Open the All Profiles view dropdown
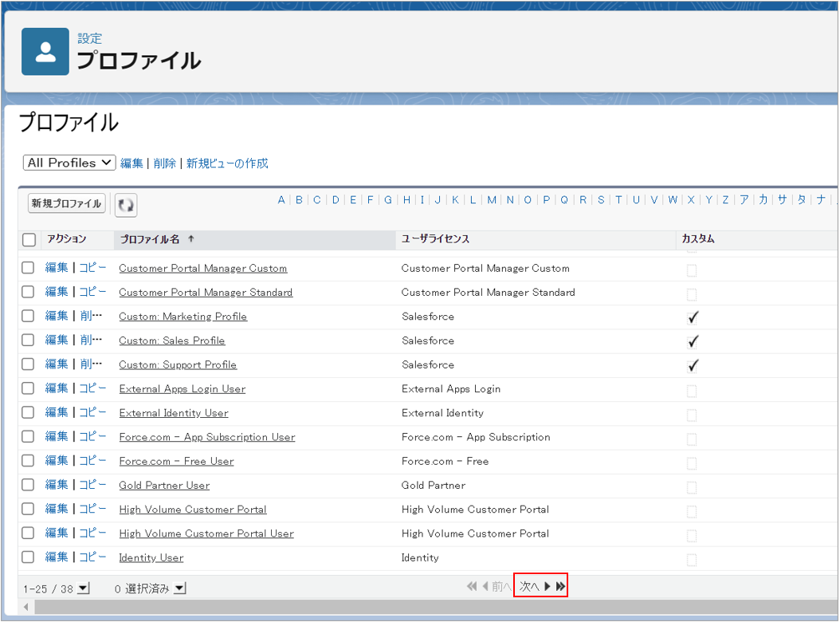The width and height of the screenshot is (840, 622). [x=69, y=163]
